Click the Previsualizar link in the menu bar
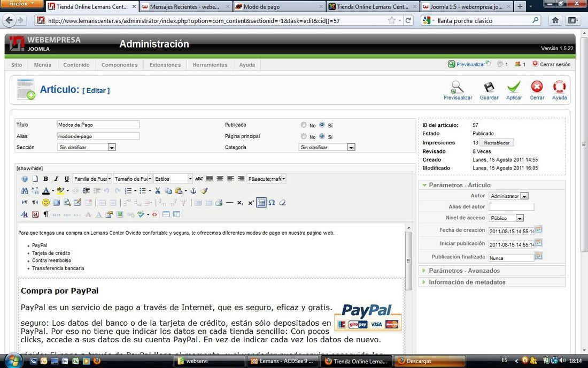This screenshot has height=368, width=588. click(470, 65)
